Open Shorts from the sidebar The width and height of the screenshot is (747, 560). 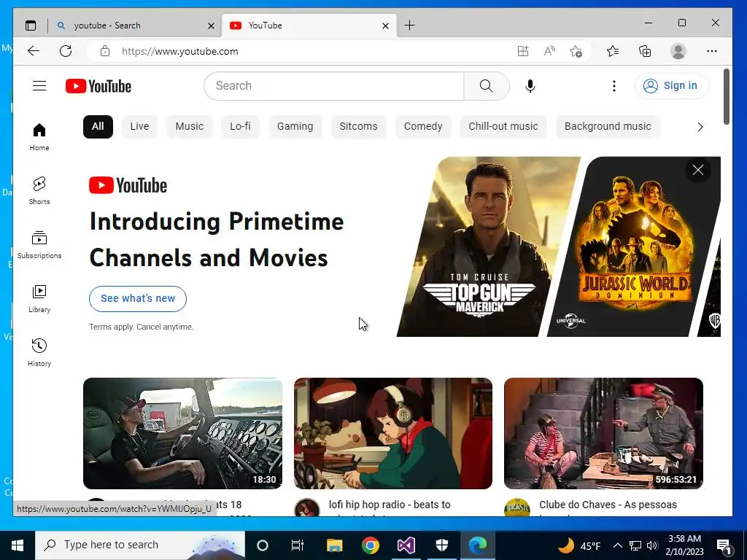point(39,190)
